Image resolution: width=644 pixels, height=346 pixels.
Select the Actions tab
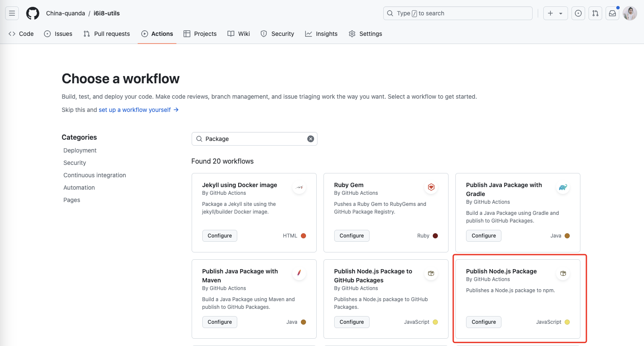(x=157, y=34)
